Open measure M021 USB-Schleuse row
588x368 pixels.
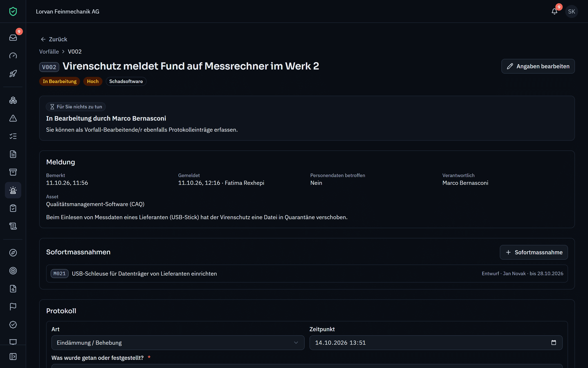pyautogui.click(x=307, y=274)
